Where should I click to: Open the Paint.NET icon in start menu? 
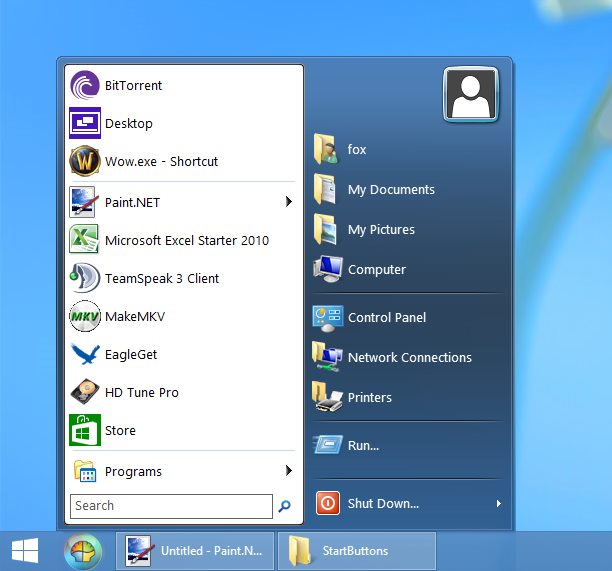(82, 202)
